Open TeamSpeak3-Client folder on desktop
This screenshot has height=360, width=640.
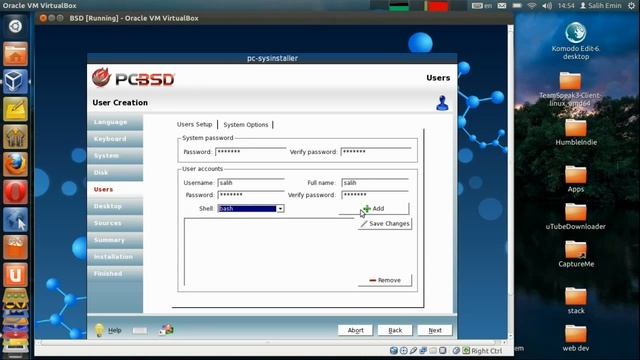tap(570, 89)
